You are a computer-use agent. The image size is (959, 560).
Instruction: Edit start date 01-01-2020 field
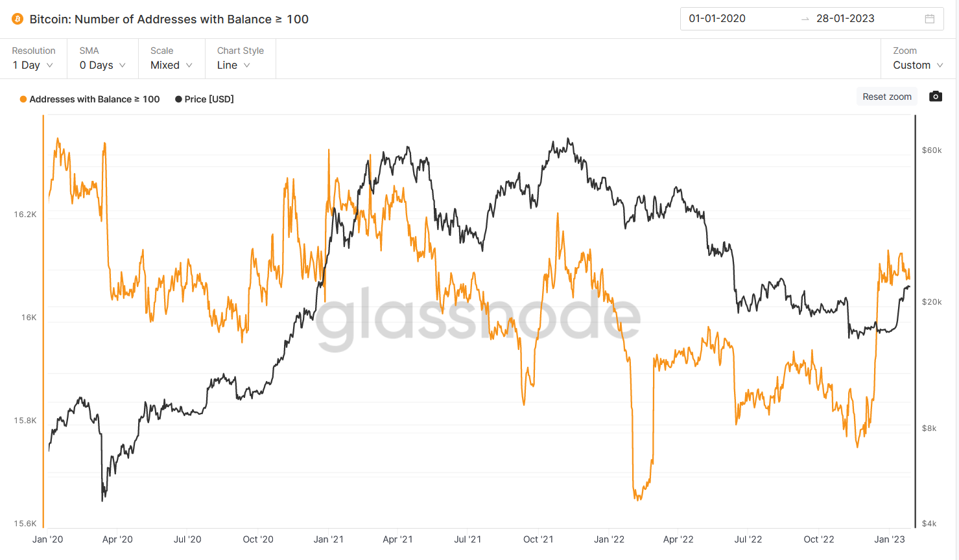pos(717,19)
